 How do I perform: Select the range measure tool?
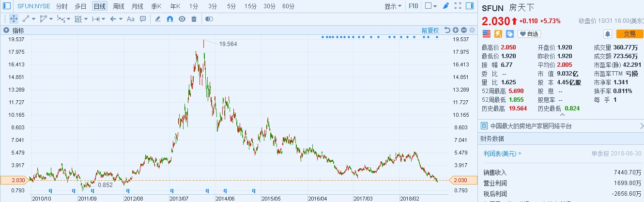pyautogui.click(x=95, y=19)
